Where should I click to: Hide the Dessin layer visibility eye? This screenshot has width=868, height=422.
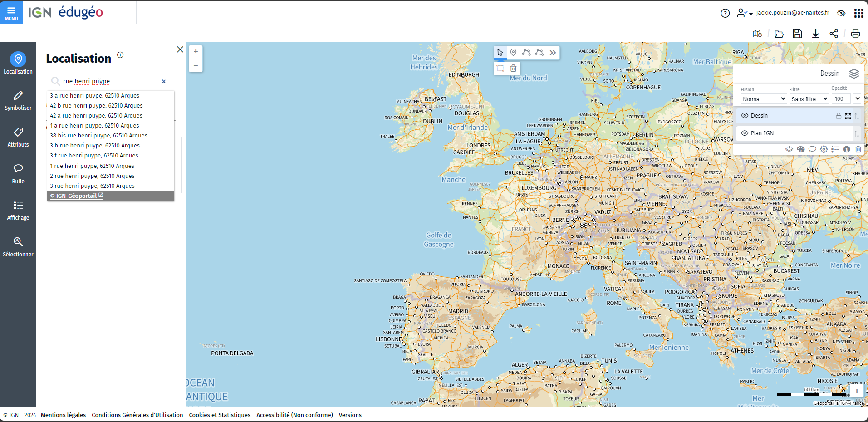click(745, 115)
